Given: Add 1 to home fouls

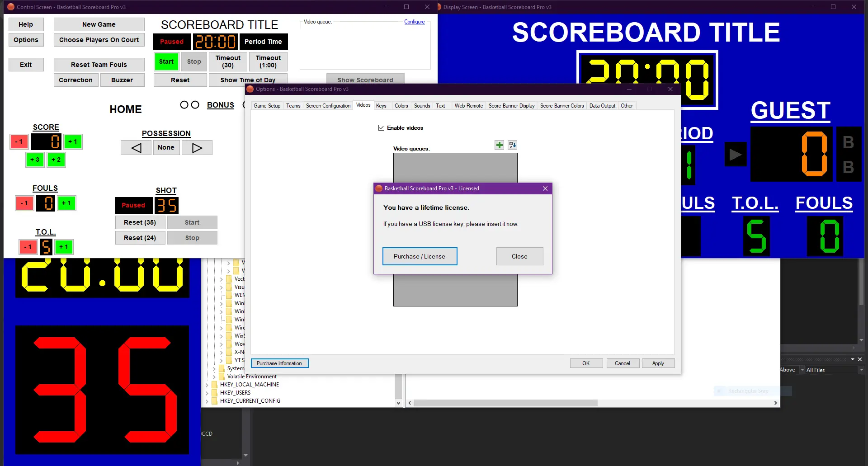Looking at the screenshot, I should point(66,203).
